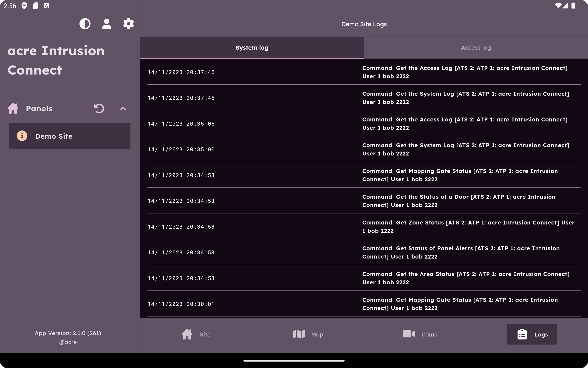Switch to the Access log tab
The width and height of the screenshot is (588, 368).
pos(476,48)
